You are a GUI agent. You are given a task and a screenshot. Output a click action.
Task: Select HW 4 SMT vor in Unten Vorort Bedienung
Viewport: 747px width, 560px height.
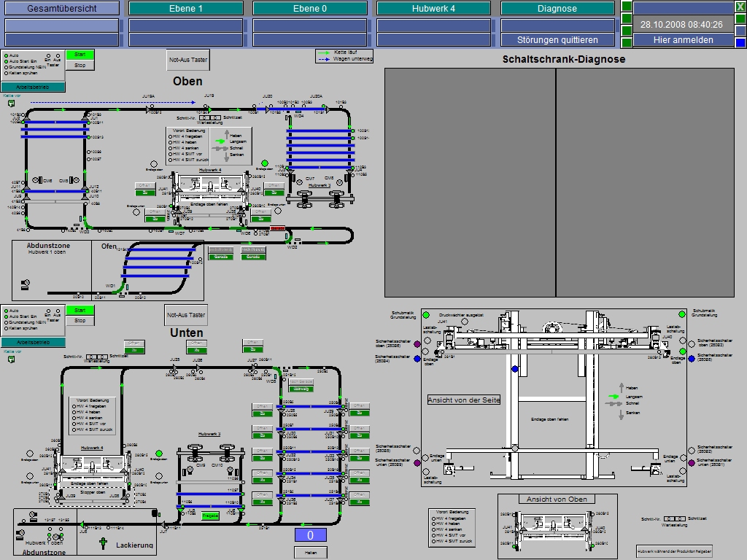(x=74, y=424)
